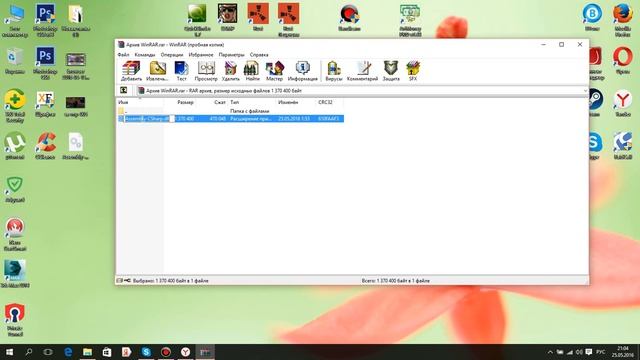Open the Просмотр (View) tool
640x360 pixels.
pos(206,71)
